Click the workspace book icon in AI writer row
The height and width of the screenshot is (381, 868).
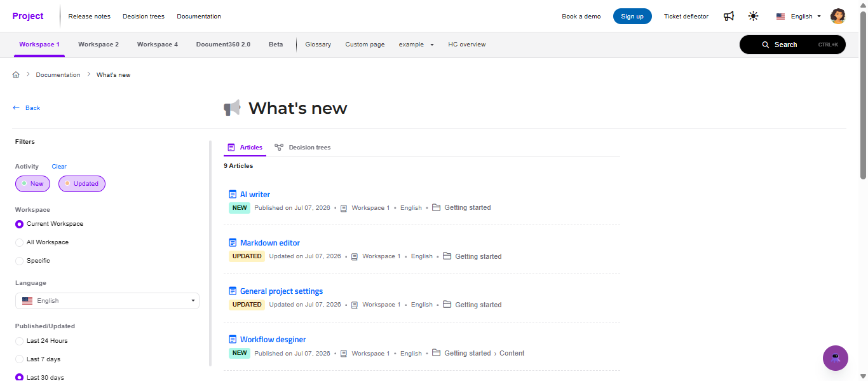point(344,208)
